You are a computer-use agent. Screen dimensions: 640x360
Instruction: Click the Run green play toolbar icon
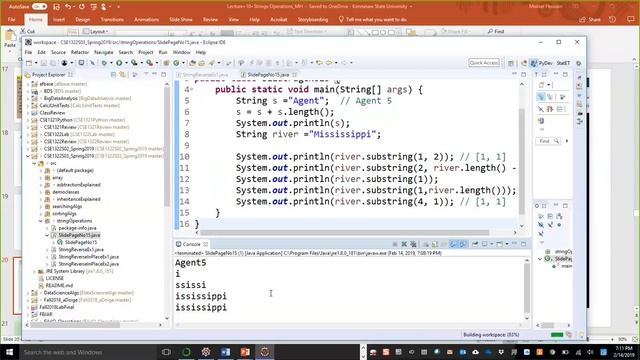119,63
